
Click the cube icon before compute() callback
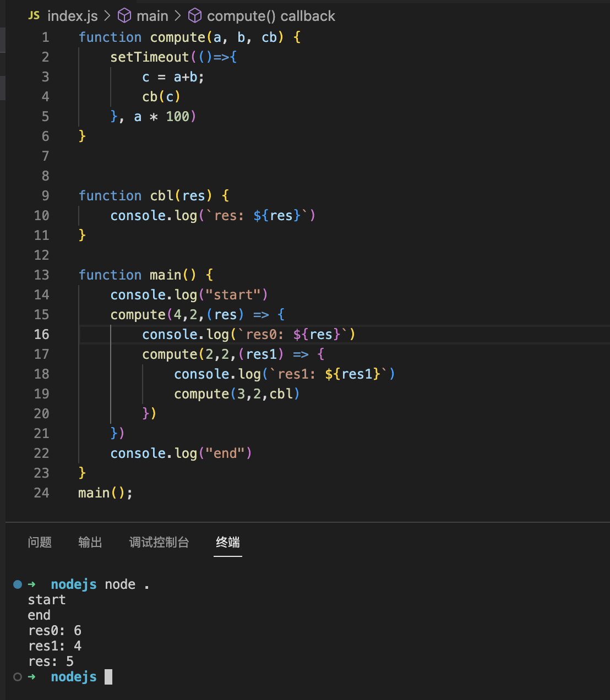(x=195, y=16)
